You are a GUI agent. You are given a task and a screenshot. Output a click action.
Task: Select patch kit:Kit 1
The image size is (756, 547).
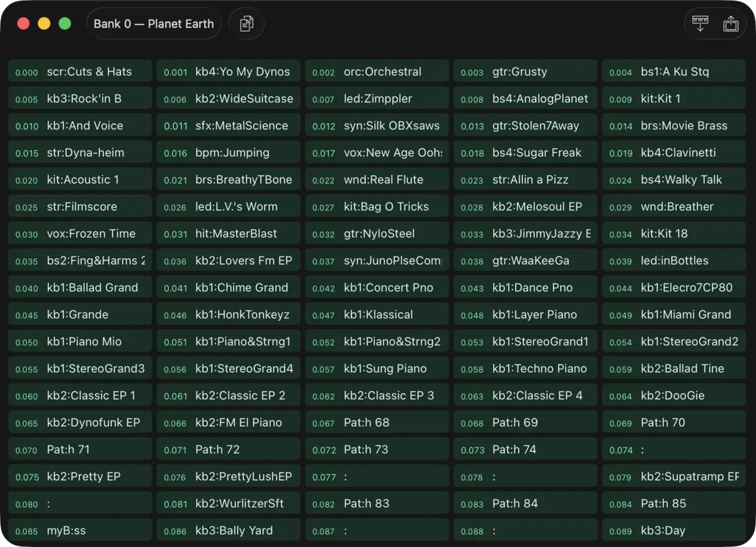point(675,99)
